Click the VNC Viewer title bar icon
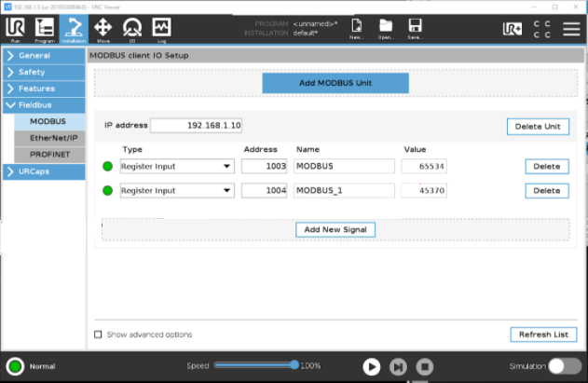The image size is (588, 383). pyautogui.click(x=7, y=7)
